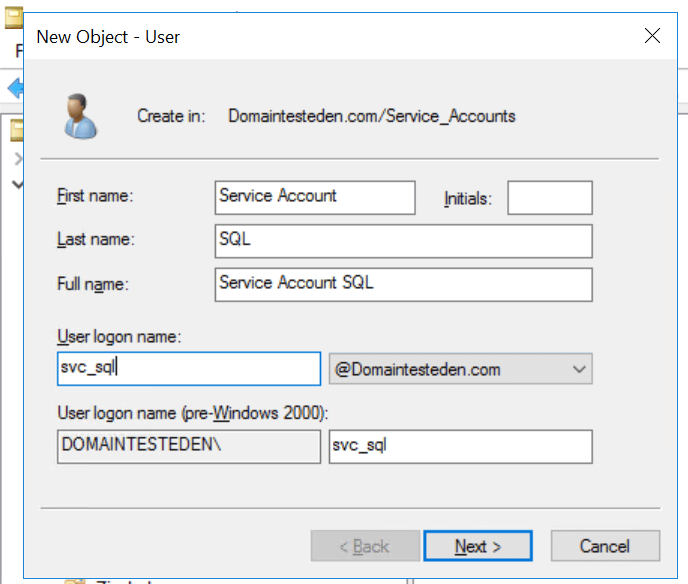688x584 pixels.
Task: Click the User logon name field svc_sql
Action: pos(189,369)
